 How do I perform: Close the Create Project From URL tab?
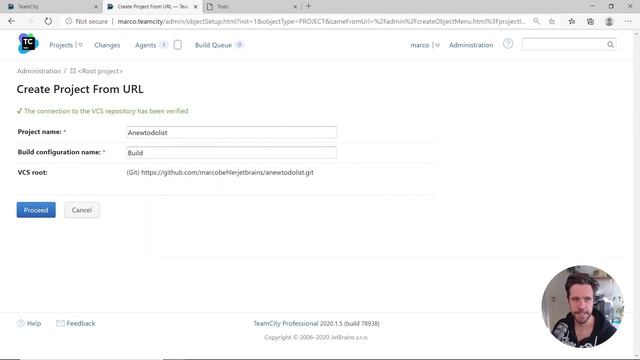(x=195, y=7)
